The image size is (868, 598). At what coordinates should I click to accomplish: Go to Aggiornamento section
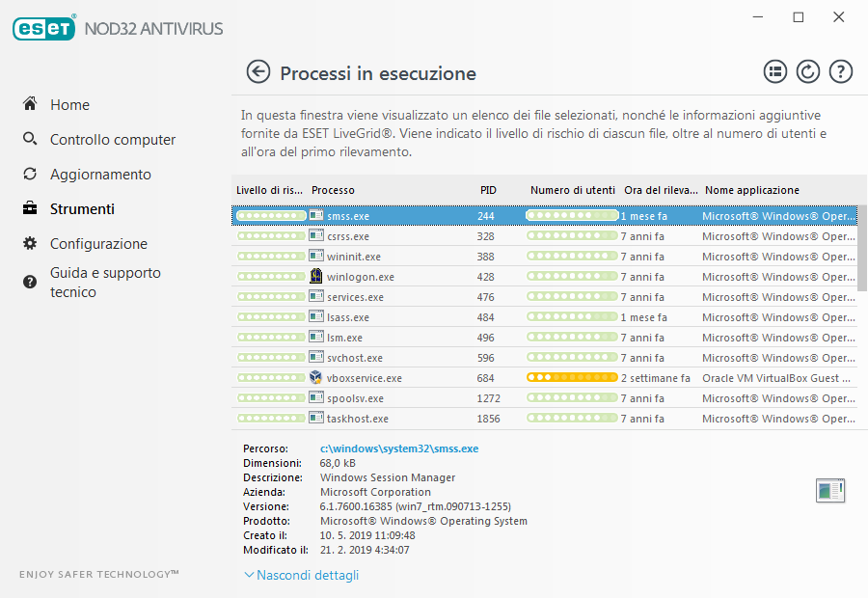100,175
